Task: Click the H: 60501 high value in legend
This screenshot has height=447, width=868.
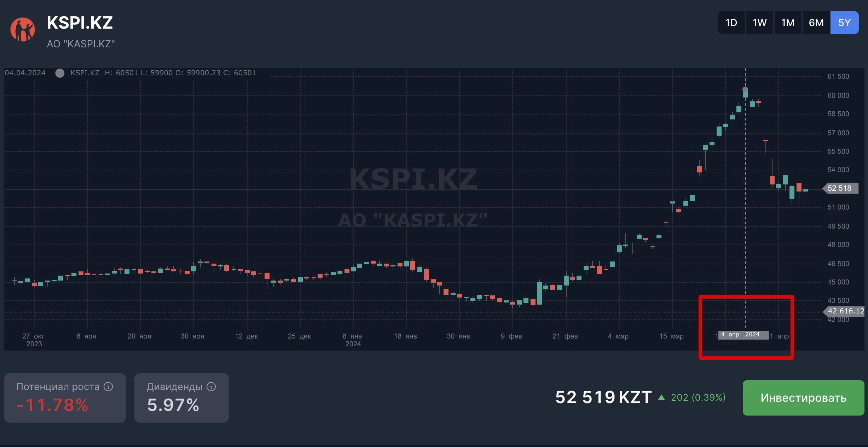Action: [121, 73]
